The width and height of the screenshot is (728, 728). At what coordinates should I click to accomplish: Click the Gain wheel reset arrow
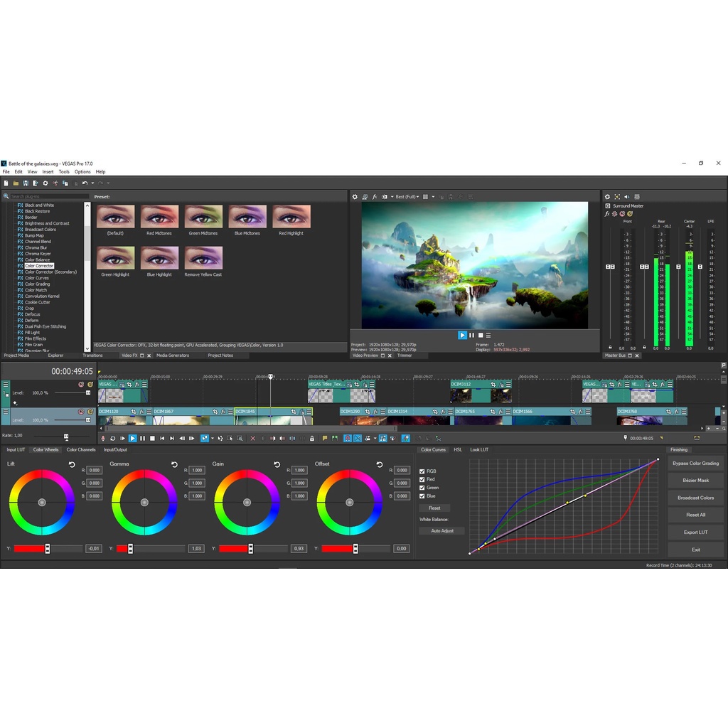(x=277, y=464)
